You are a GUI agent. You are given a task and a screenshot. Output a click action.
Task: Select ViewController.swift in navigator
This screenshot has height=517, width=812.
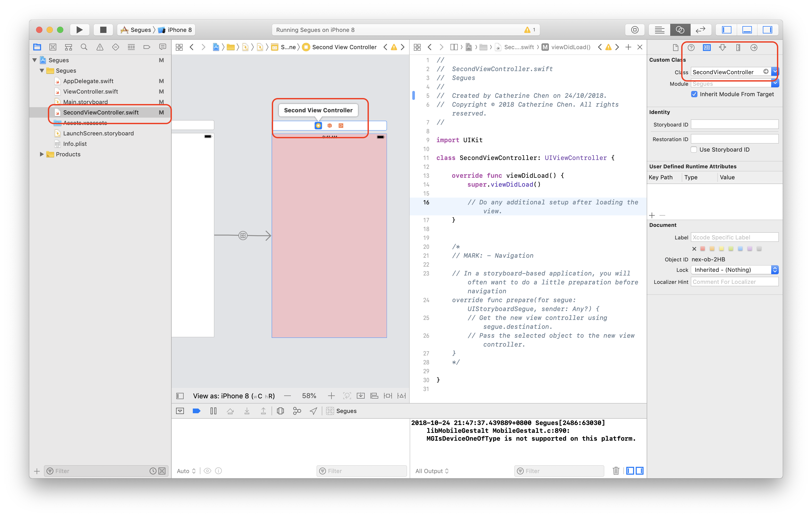[90, 91]
